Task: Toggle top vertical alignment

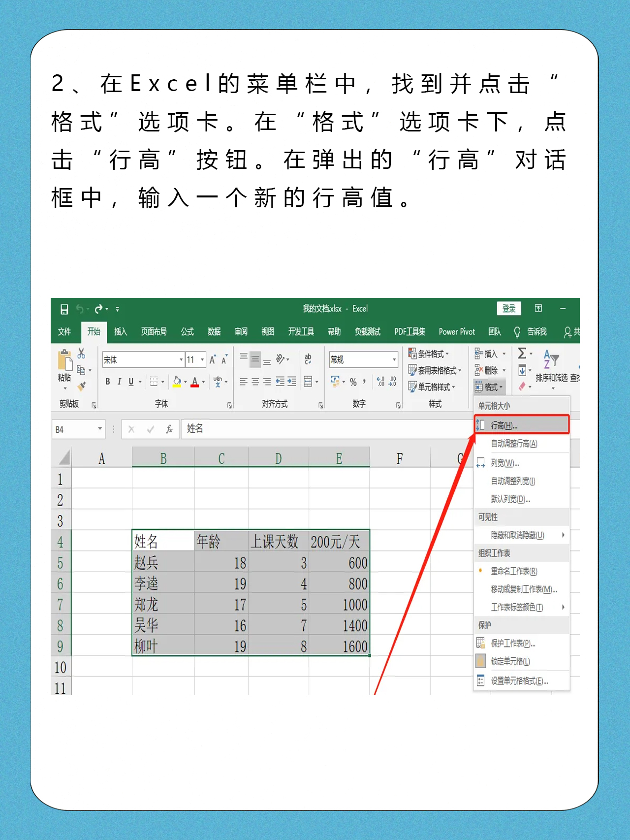Action: click(244, 357)
